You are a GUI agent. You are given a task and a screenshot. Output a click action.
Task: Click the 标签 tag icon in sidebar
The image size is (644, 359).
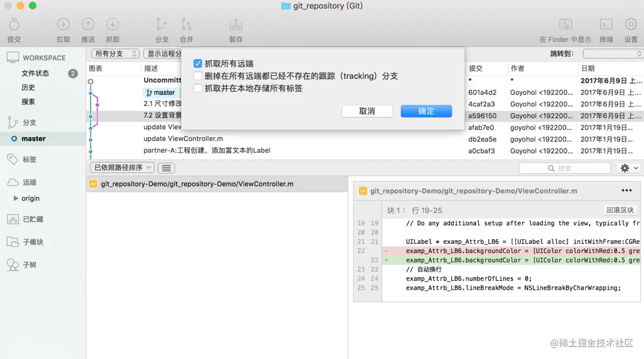coord(12,159)
